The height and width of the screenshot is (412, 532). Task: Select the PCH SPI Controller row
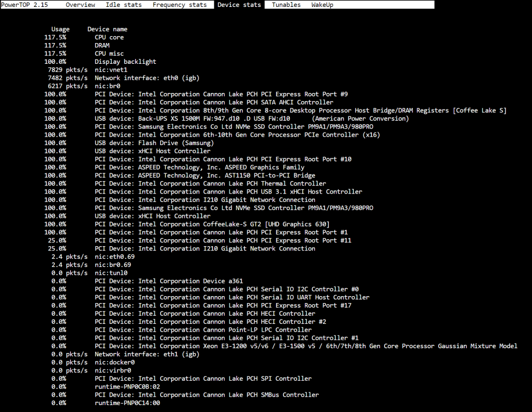[181, 379]
